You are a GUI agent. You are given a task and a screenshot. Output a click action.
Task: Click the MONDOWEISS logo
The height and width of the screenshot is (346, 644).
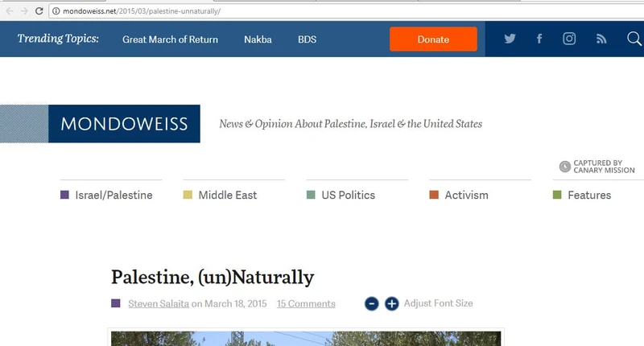pyautogui.click(x=124, y=124)
